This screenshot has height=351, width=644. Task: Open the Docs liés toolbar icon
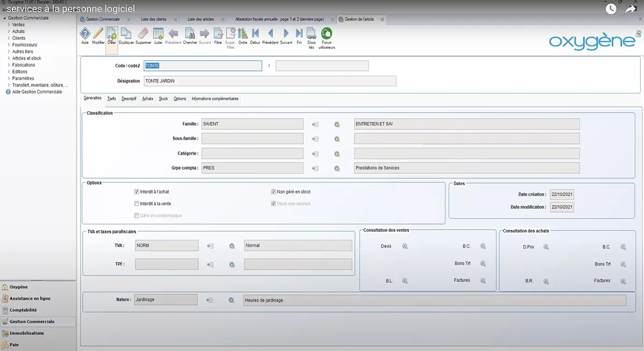pyautogui.click(x=311, y=34)
